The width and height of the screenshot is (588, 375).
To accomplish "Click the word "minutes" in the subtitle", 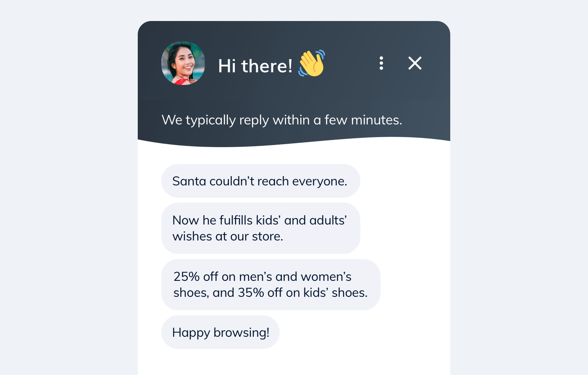I will [x=376, y=120].
